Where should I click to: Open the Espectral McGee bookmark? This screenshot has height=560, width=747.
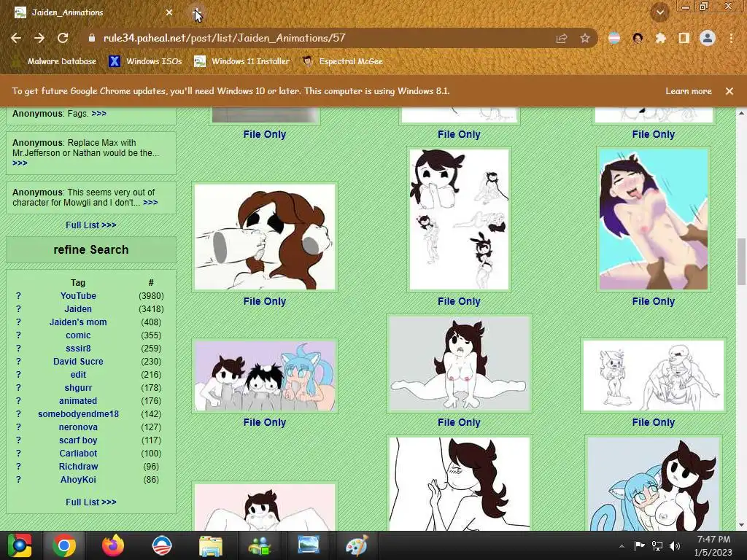pos(343,61)
